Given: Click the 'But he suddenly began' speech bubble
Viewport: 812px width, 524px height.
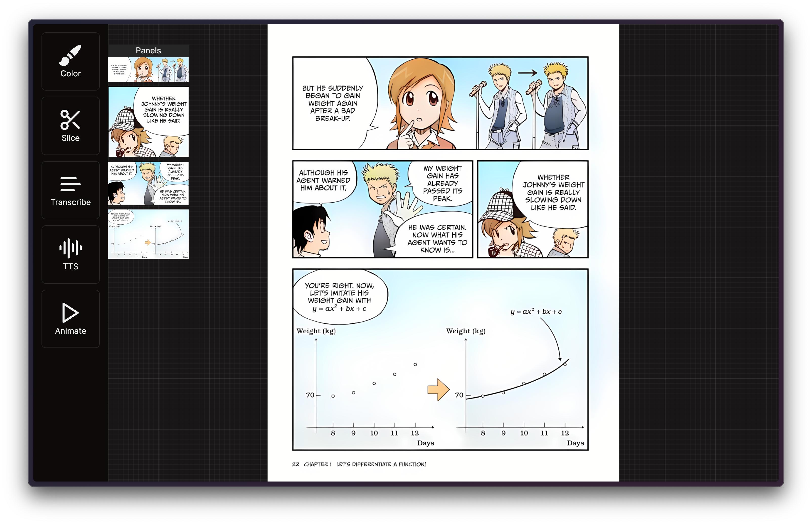Looking at the screenshot, I should (x=333, y=103).
